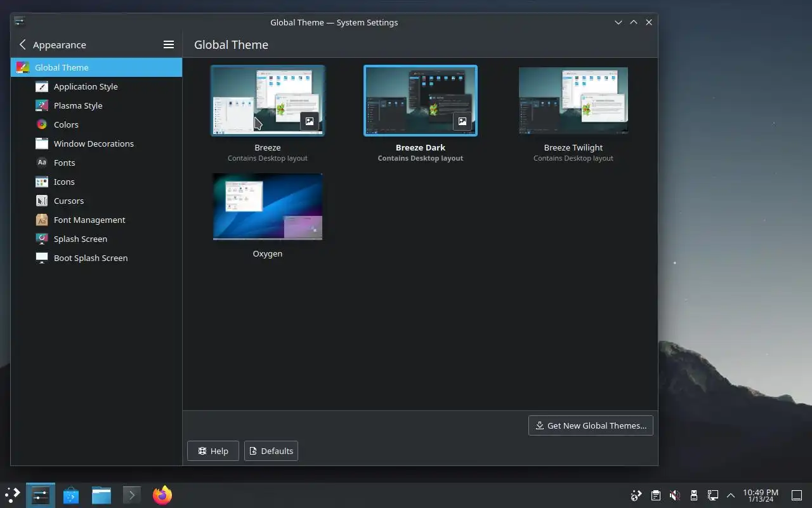Viewport: 812px width, 508px height.
Task: Open the window menu icon in title bar
Action: click(20, 22)
